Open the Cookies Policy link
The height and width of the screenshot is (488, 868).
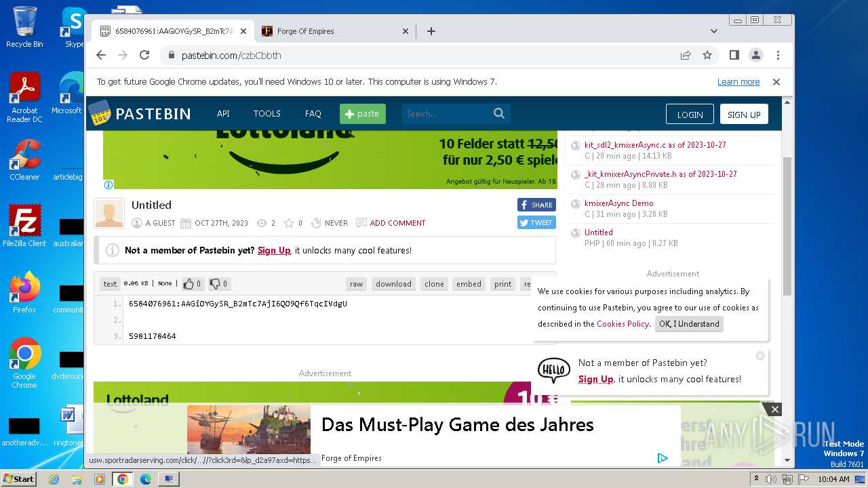point(623,324)
